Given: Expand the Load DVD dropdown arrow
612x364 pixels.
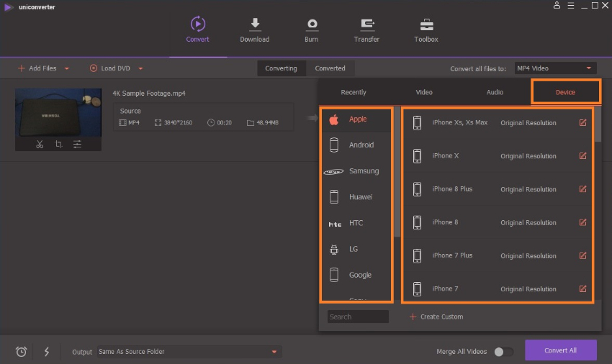Looking at the screenshot, I should (140, 68).
